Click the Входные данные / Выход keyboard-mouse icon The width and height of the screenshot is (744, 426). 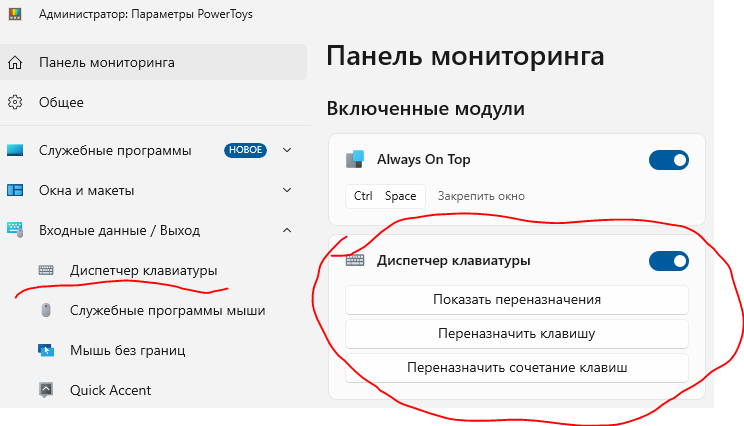coord(15,230)
